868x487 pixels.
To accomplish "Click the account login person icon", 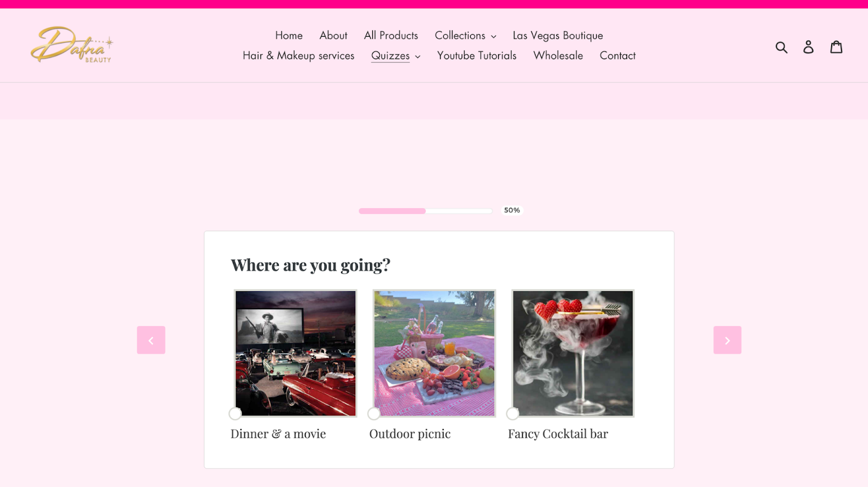I will pyautogui.click(x=808, y=47).
